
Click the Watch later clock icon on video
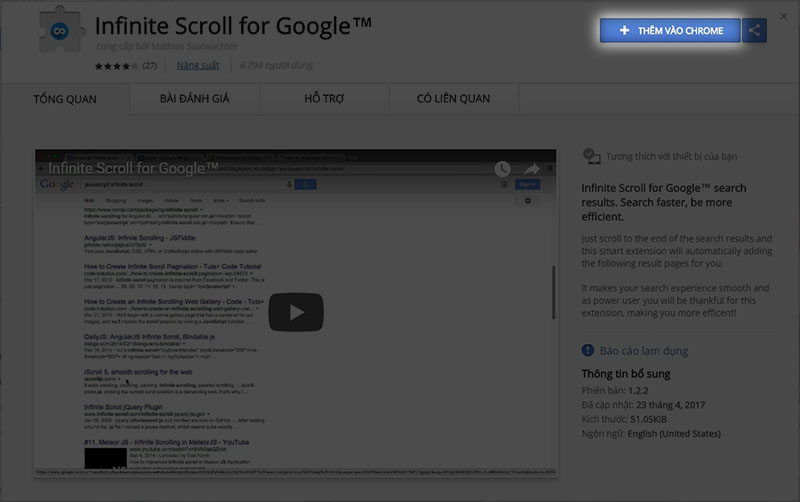(x=501, y=169)
